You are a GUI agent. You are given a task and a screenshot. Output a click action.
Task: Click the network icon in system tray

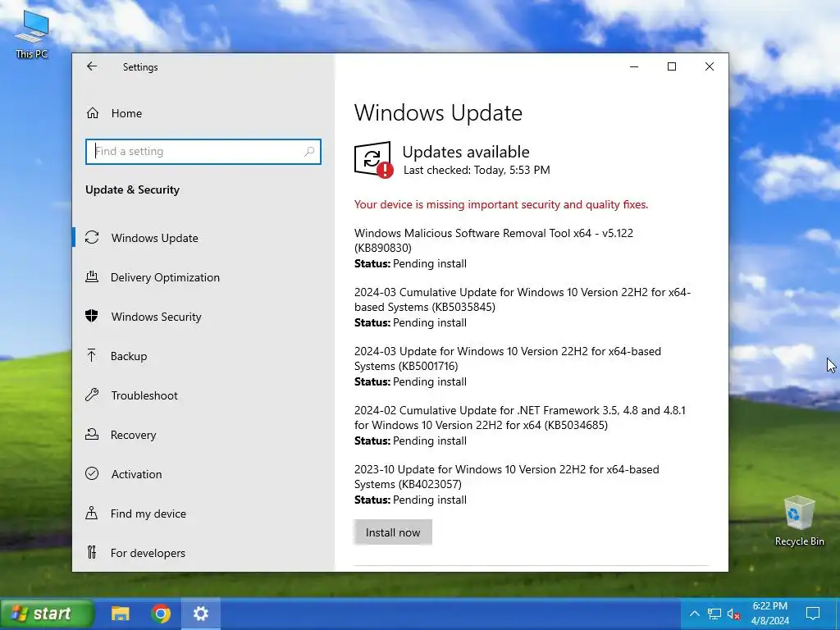tap(714, 614)
